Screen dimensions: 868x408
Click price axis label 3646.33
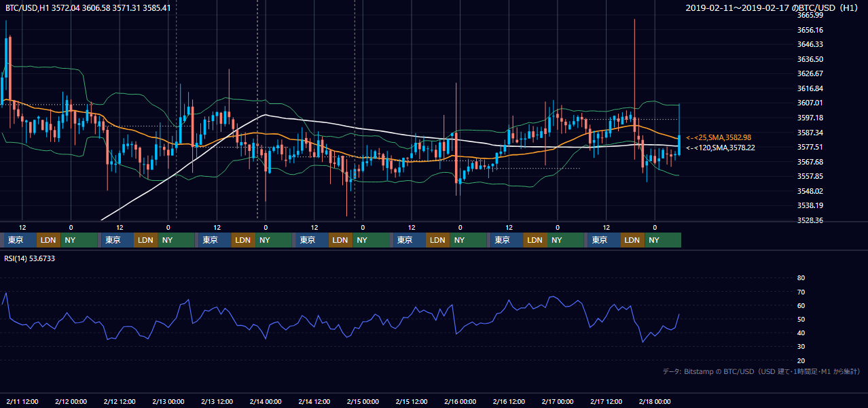click(x=810, y=44)
